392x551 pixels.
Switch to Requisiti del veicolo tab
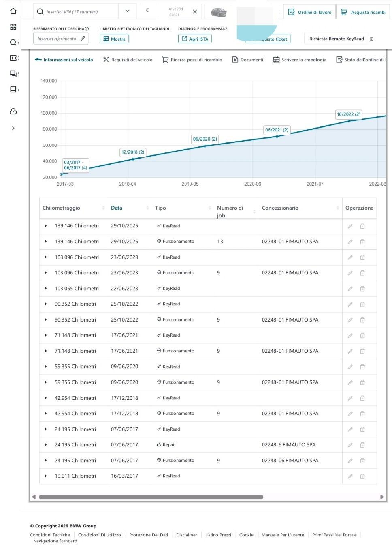tap(128, 60)
